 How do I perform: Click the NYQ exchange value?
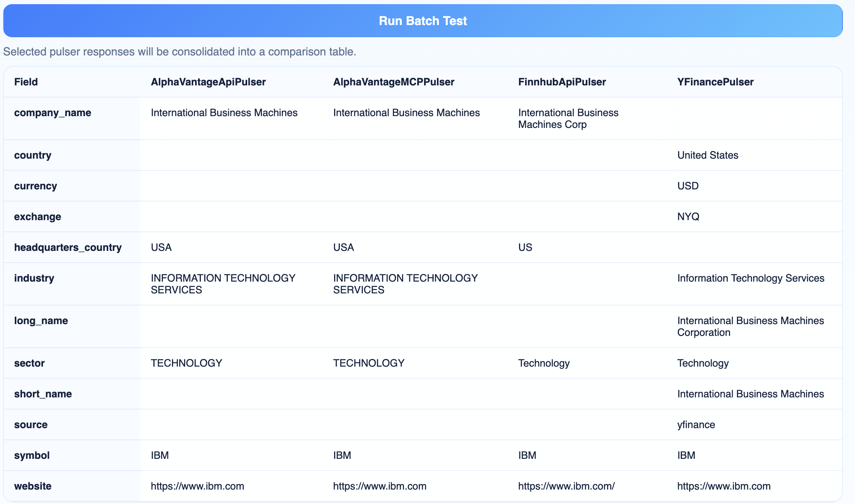point(688,217)
